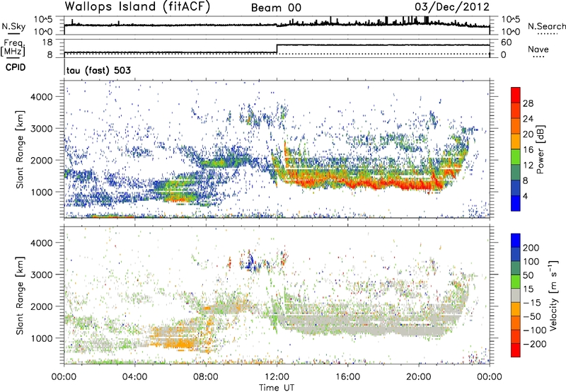Click the "Wallops Island (fitACF)" title

coord(137,7)
